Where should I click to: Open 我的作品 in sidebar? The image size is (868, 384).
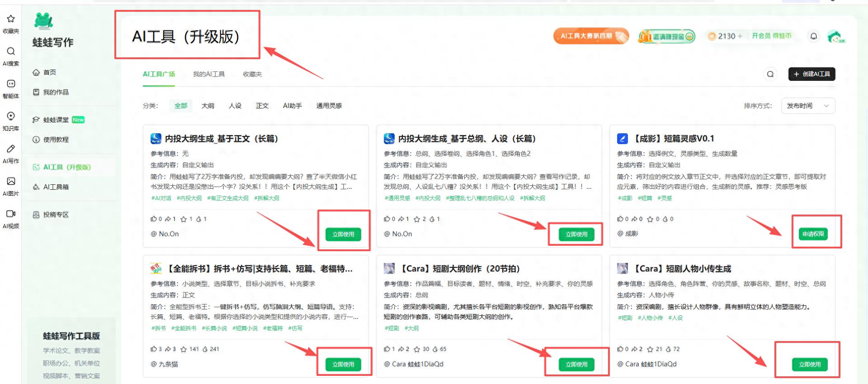[x=51, y=92]
